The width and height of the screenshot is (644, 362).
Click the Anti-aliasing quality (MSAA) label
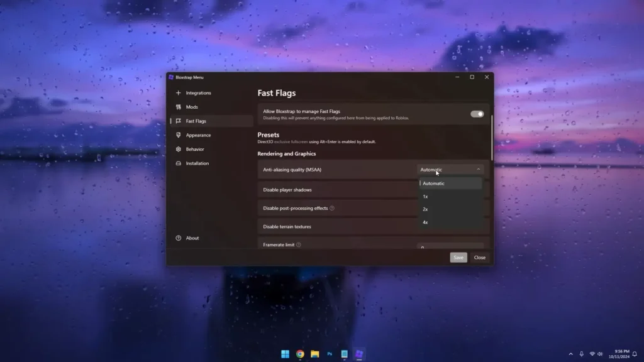click(292, 170)
